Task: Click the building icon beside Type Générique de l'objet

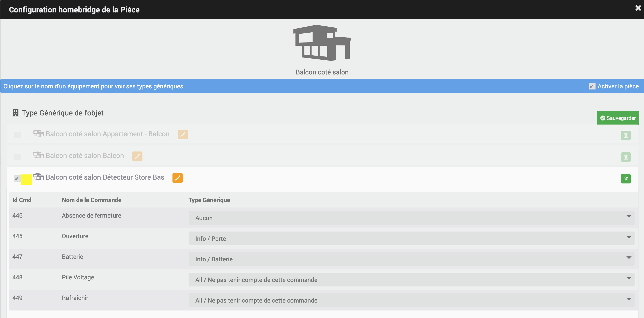Action: (15, 113)
